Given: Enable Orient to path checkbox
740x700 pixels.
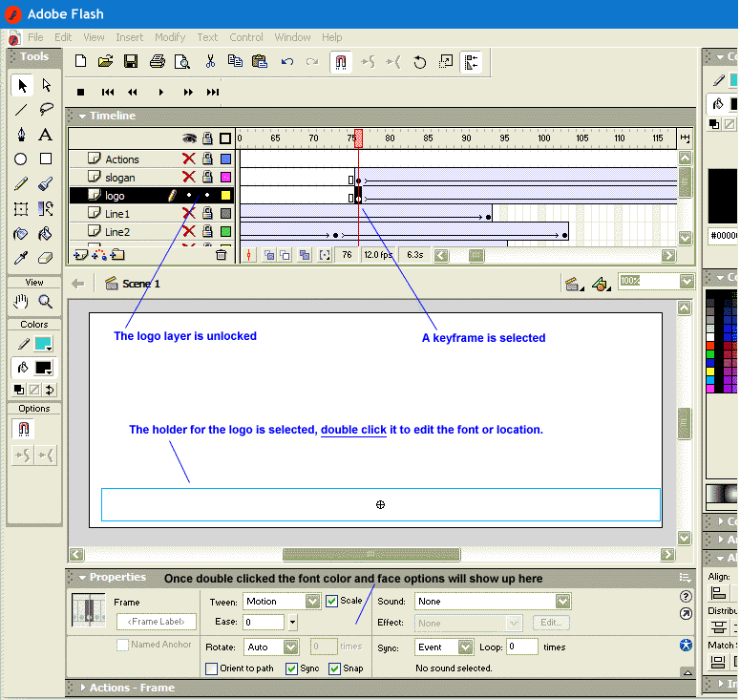Looking at the screenshot, I should (211, 668).
